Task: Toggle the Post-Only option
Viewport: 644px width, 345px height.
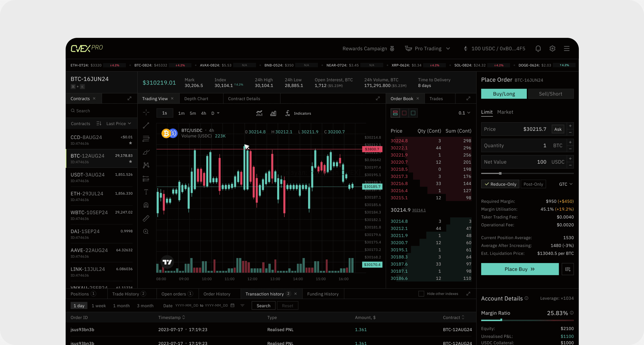Action: point(533,184)
